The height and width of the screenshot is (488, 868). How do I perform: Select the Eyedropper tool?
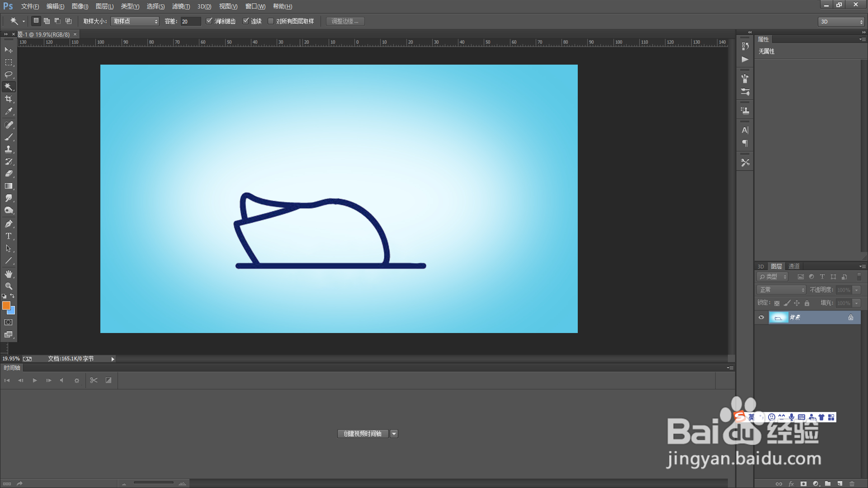point(9,111)
